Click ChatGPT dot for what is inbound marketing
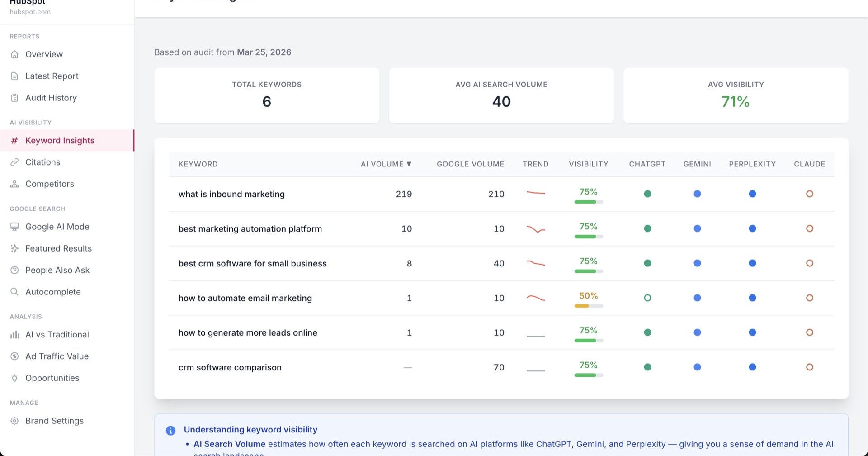This screenshot has height=456, width=868. [647, 194]
